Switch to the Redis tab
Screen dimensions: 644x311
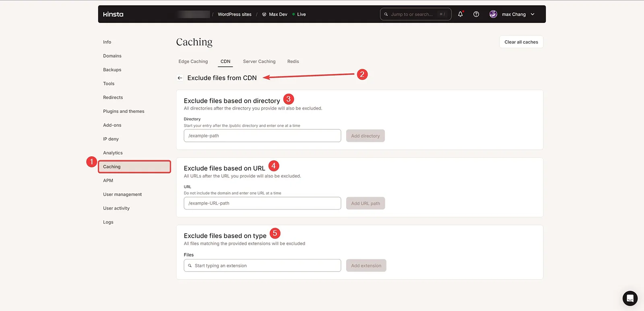click(293, 61)
